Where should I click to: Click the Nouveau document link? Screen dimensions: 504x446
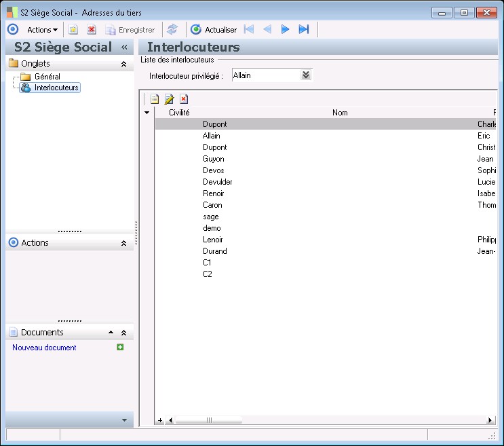point(44,348)
